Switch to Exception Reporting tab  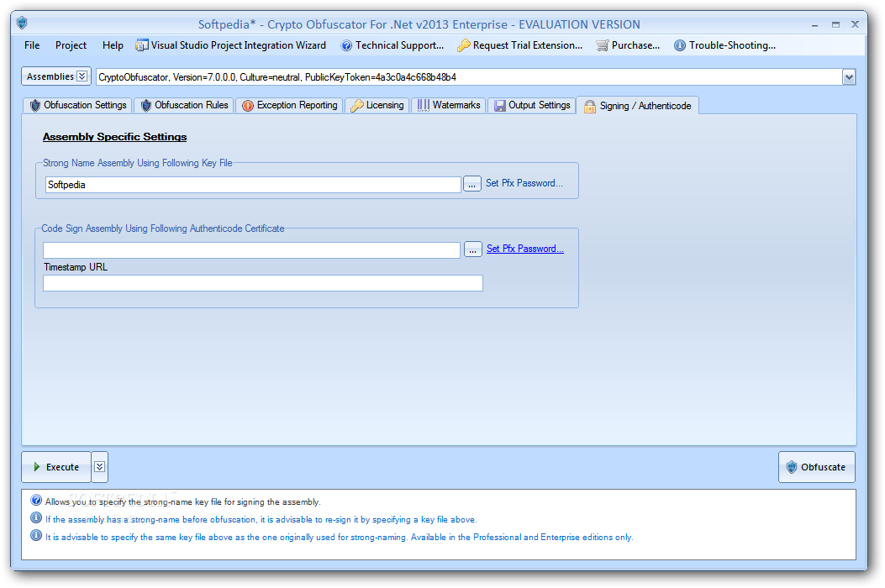click(x=290, y=106)
